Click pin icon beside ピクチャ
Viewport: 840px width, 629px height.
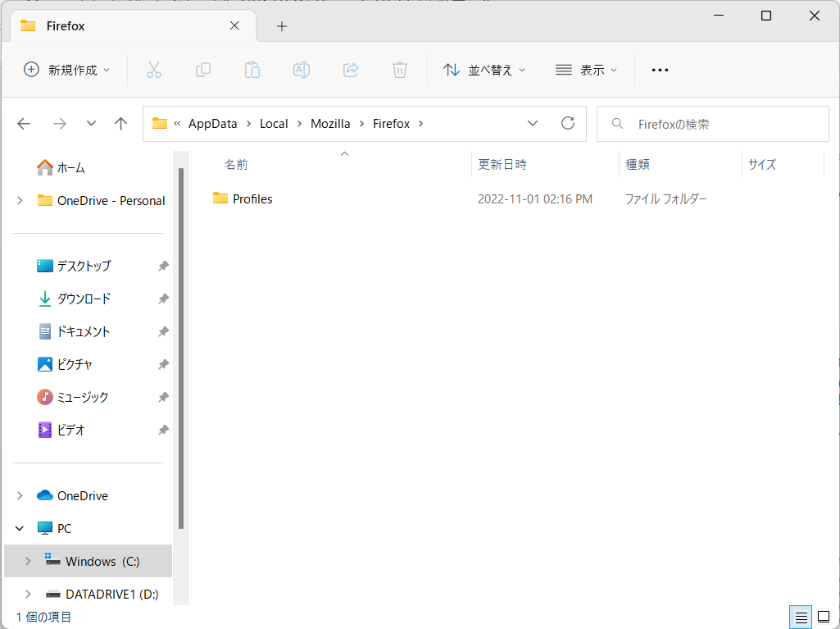163,365
